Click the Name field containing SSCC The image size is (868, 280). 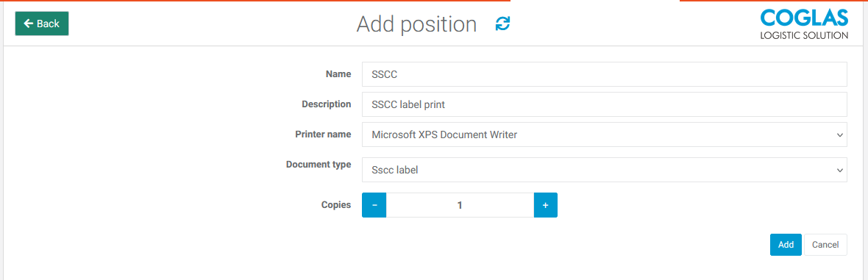point(605,74)
